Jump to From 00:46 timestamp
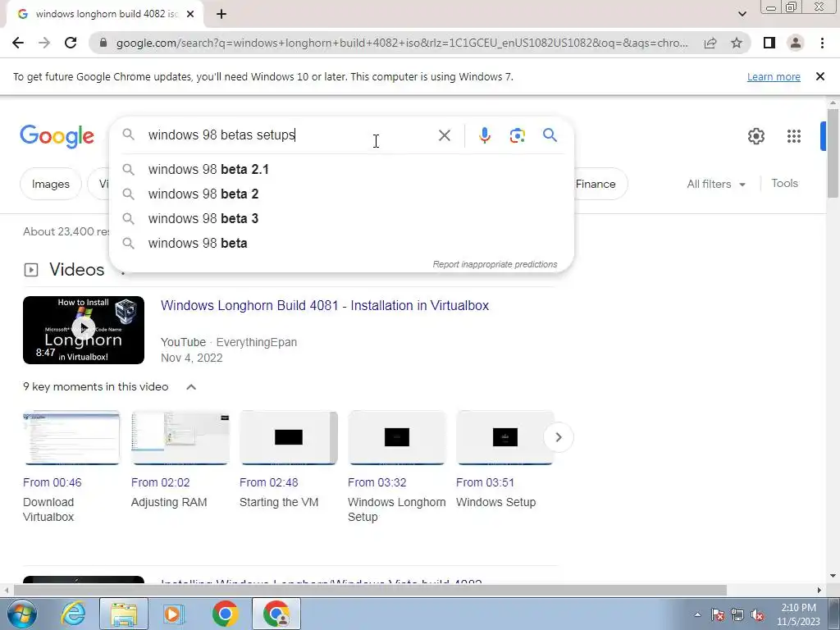 coord(52,482)
